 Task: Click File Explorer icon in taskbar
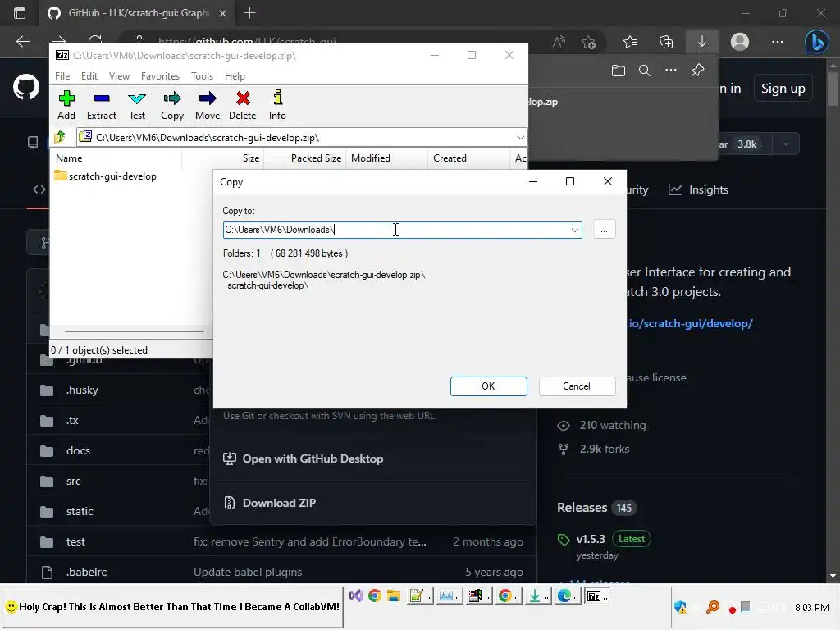tap(394, 596)
